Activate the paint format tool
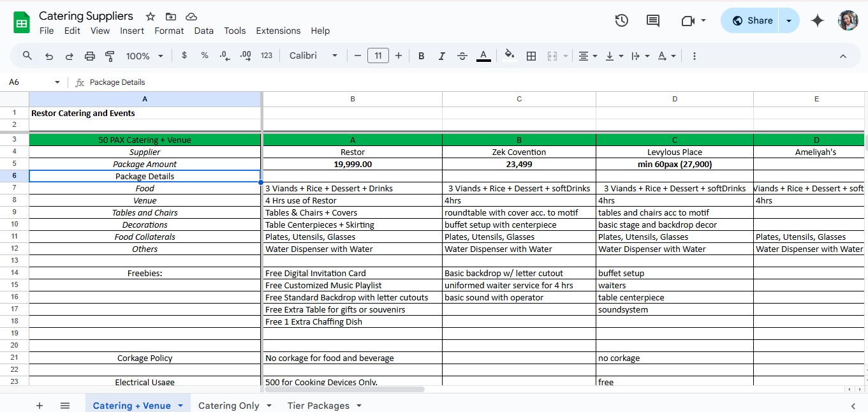This screenshot has width=868, height=412. 110,56
